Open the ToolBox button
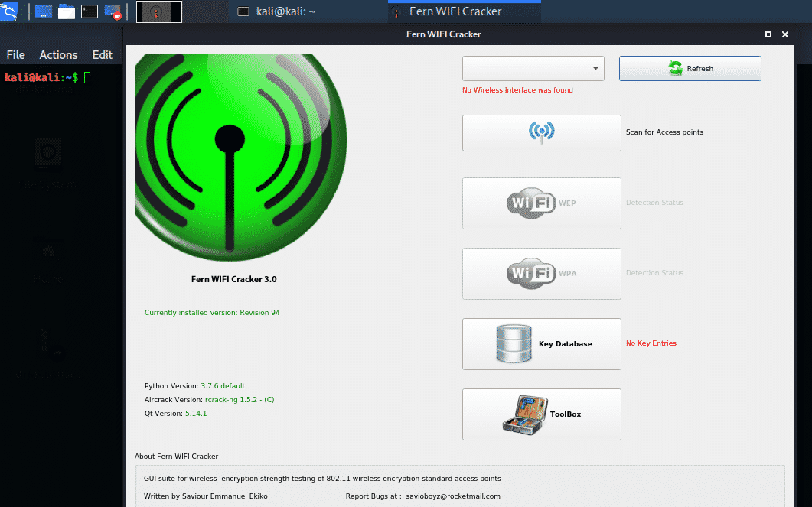The image size is (812, 507). 541,414
